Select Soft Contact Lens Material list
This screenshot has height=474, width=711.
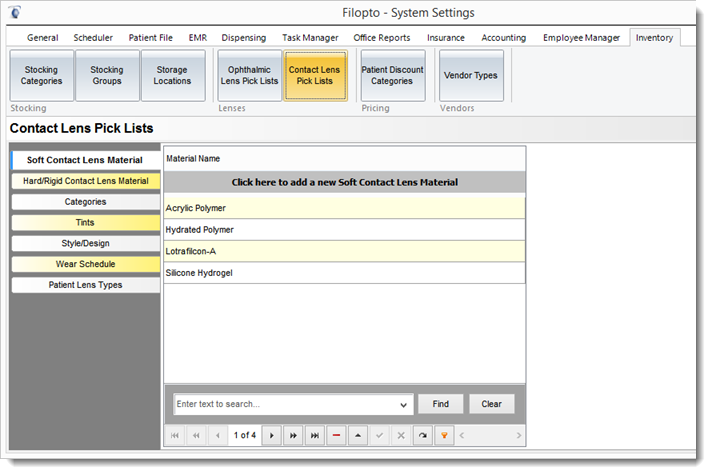coord(85,160)
